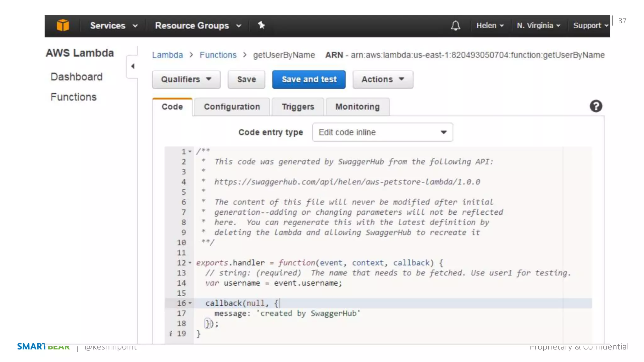Open the N. Virginia region selector
Image resolution: width=644 pixels, height=362 pixels.
[x=538, y=25]
